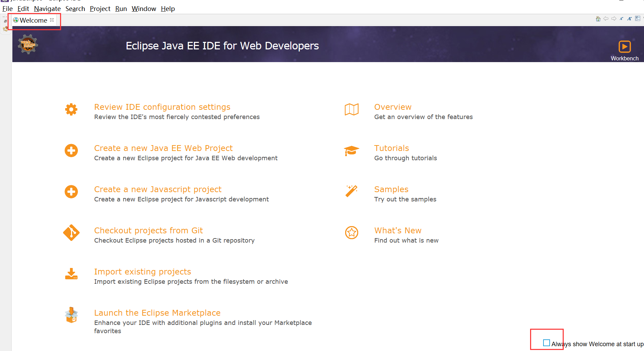Screen dimensions: 644x351
Task: Open Create a new Javascript project link
Action: [158, 189]
